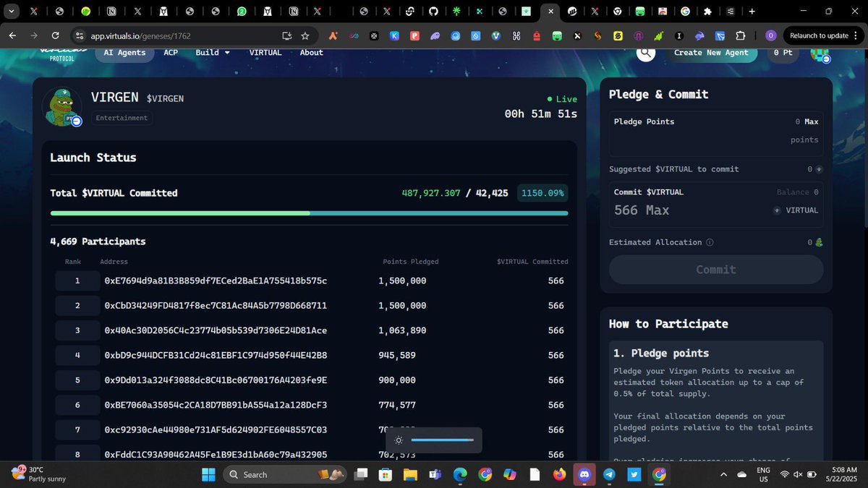This screenshot has height=488, width=868.
Task: Open the Chrome profile avatar
Action: point(771,35)
